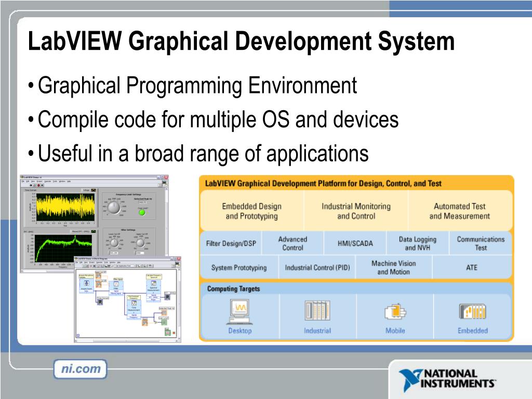Open the application font dropdown in Block Diagram
This screenshot has height=399, width=532.
coord(126,266)
